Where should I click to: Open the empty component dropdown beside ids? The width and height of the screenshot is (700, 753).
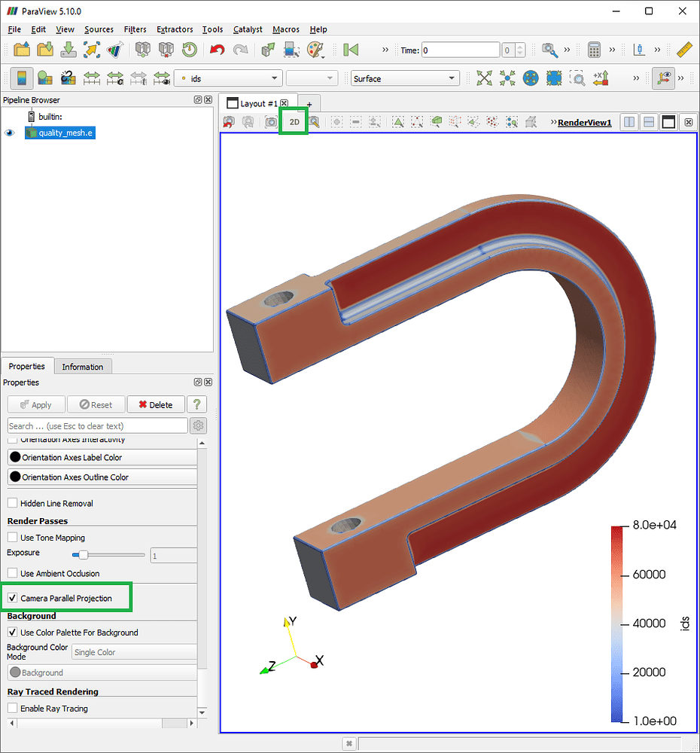[312, 78]
